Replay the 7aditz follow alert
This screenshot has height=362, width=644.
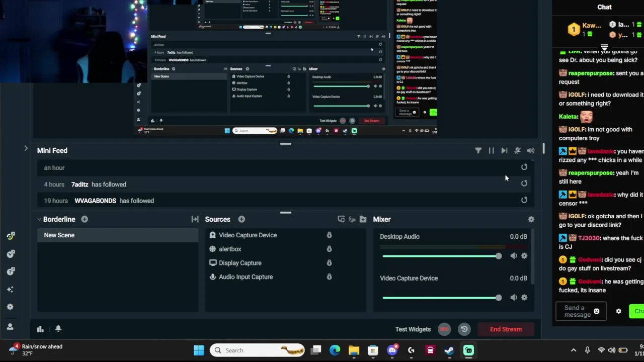[x=524, y=184]
